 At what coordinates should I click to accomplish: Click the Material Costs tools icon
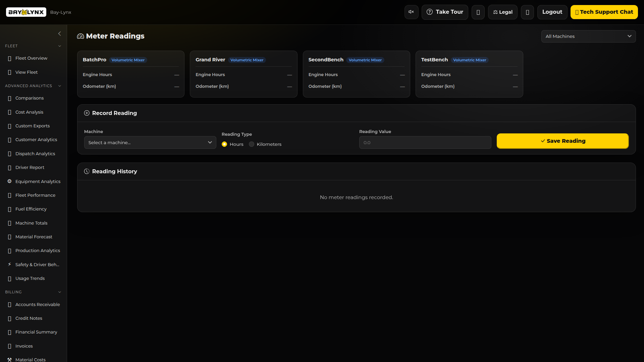9,359
